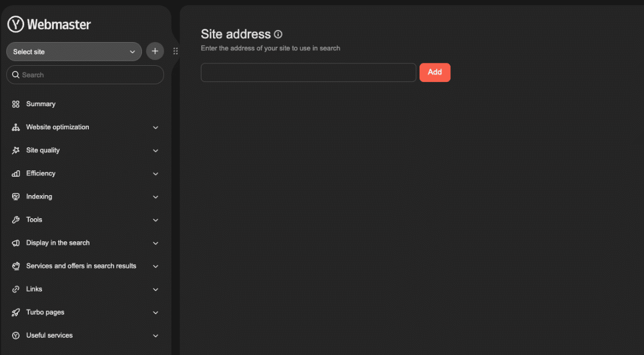Screen dimensions: 644x355
Task: Click the Display in the search megaphone icon
Action: click(x=16, y=242)
